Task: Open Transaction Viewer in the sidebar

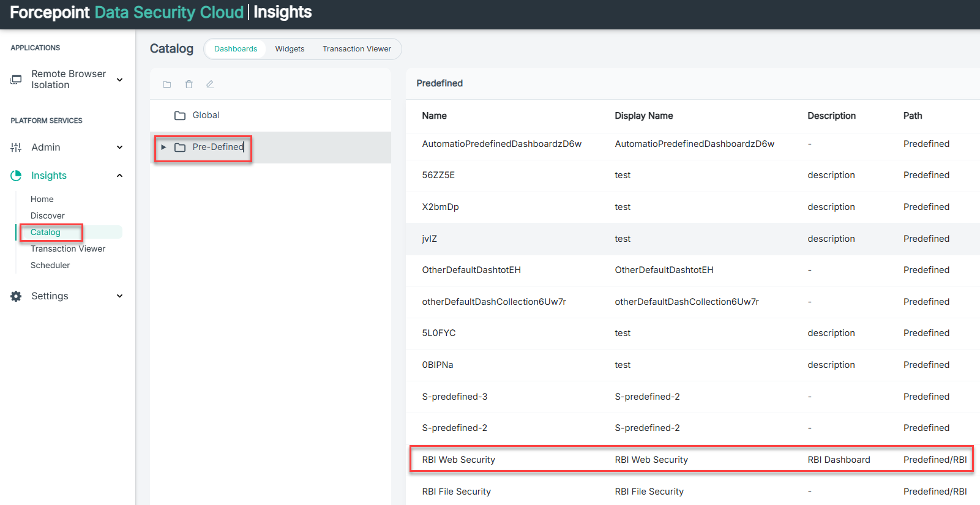Action: [68, 249]
